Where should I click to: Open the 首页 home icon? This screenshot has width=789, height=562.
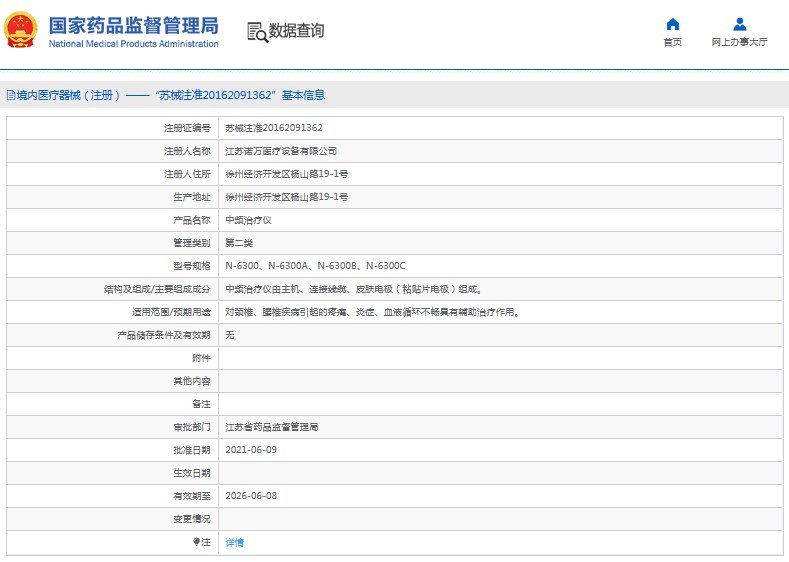(x=673, y=24)
